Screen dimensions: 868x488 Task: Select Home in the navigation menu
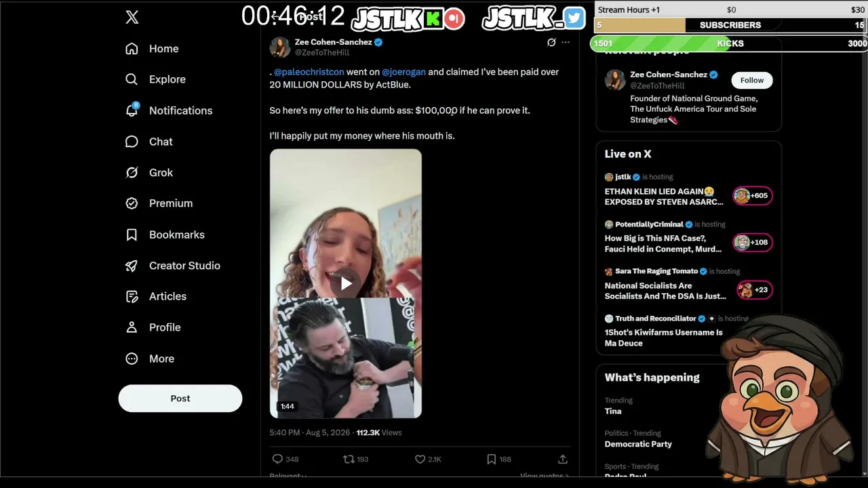[164, 49]
